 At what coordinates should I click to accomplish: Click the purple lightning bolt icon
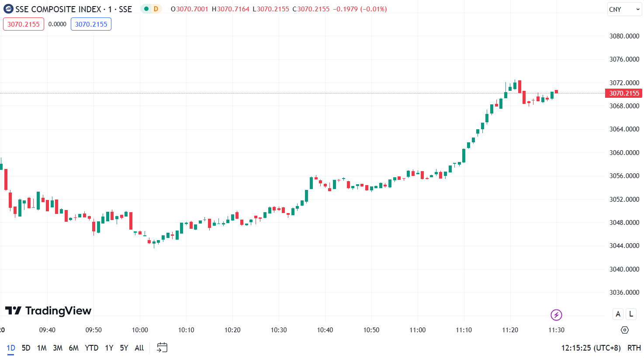pos(556,315)
